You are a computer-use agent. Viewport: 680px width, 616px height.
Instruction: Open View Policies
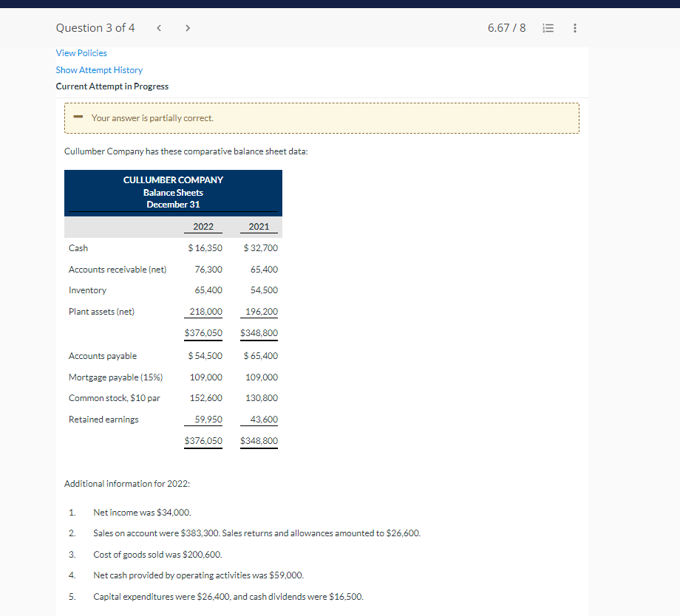[81, 52]
